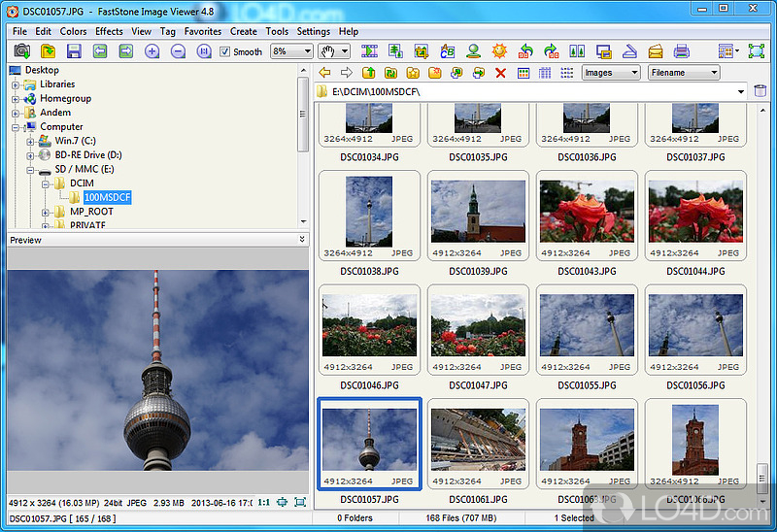The height and width of the screenshot is (532, 777).
Task: Open the 8% zoom level dropdown
Action: point(306,51)
